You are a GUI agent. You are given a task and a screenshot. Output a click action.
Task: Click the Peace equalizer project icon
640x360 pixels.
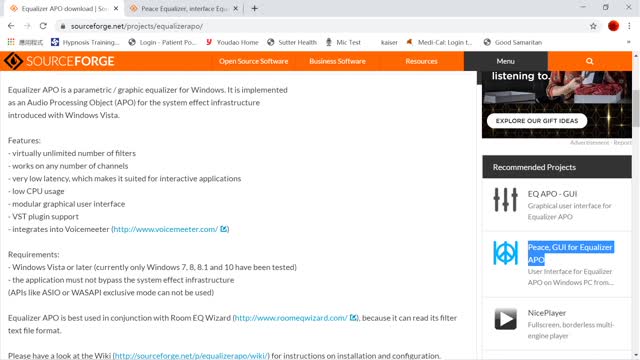505,253
